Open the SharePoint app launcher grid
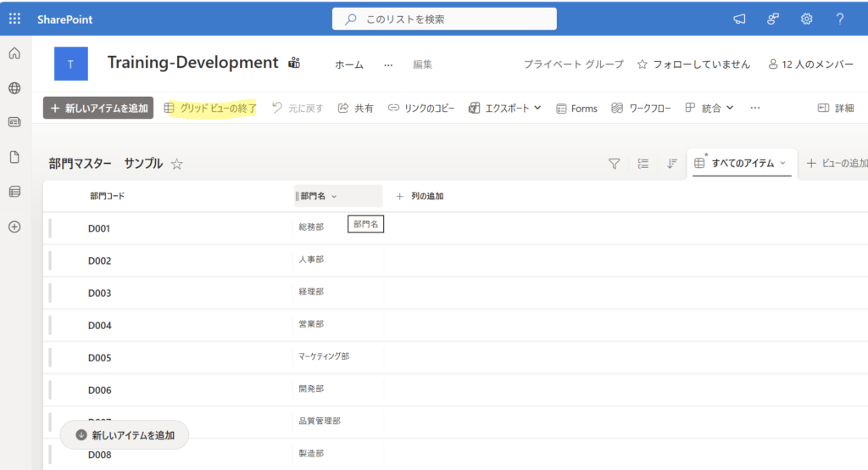 [15, 19]
